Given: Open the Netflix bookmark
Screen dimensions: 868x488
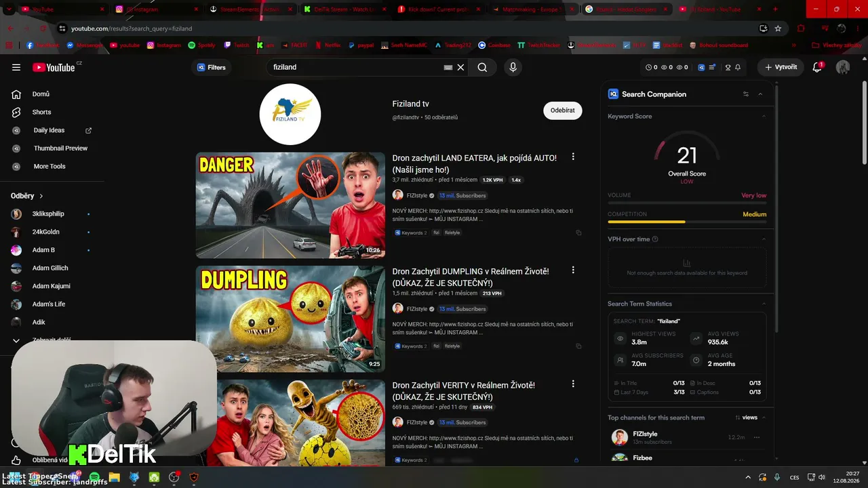Looking at the screenshot, I should [x=328, y=45].
